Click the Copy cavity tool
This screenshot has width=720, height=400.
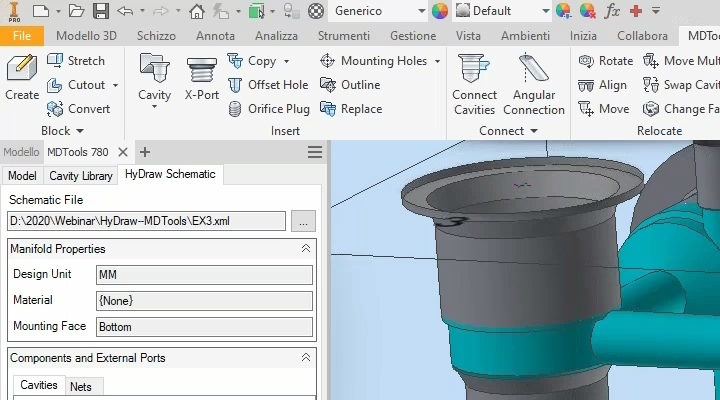click(252, 61)
